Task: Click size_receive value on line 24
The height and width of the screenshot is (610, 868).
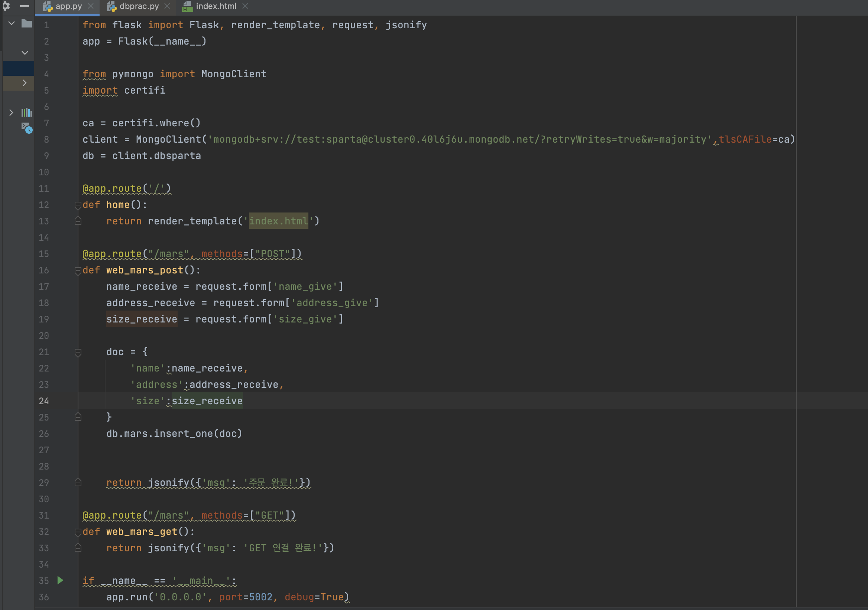Action: coord(207,401)
